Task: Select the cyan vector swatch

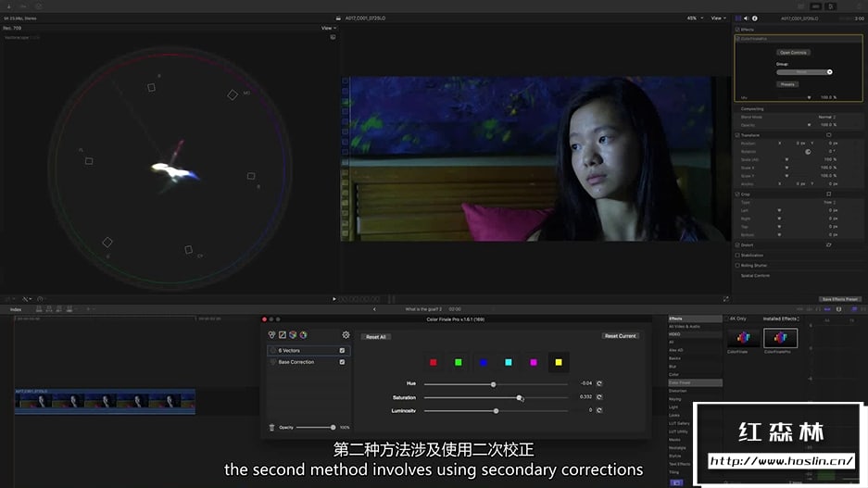Action: [x=509, y=362]
